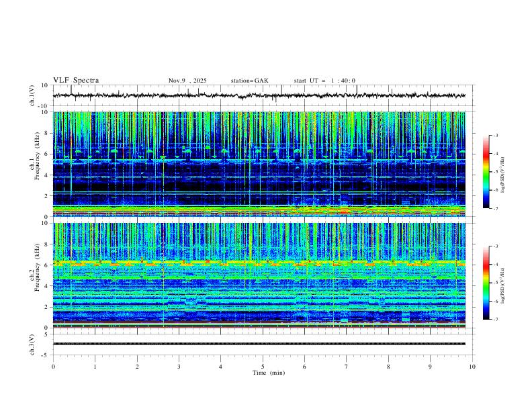Click the time axis tick label "3"
This screenshot has height=411, width=532.
point(179,367)
